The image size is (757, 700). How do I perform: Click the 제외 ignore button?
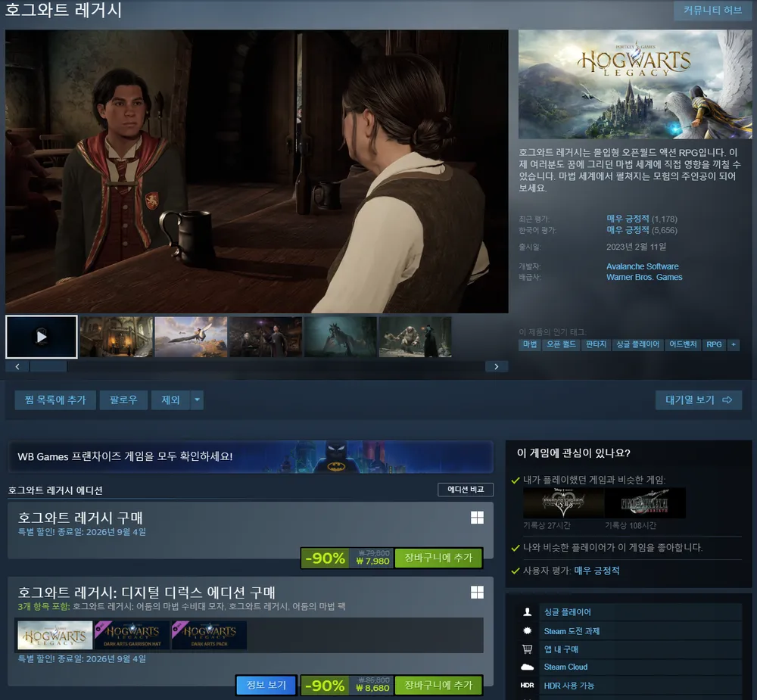click(170, 400)
